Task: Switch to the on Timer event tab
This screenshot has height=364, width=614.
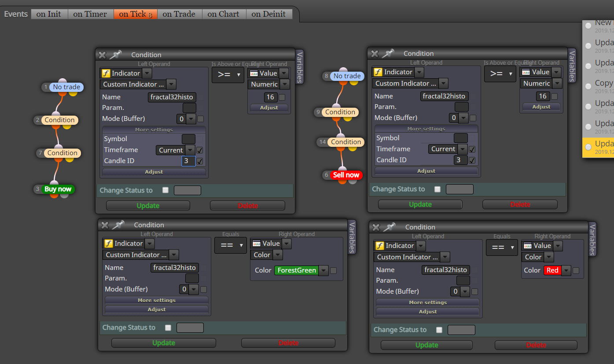Action: click(x=90, y=14)
